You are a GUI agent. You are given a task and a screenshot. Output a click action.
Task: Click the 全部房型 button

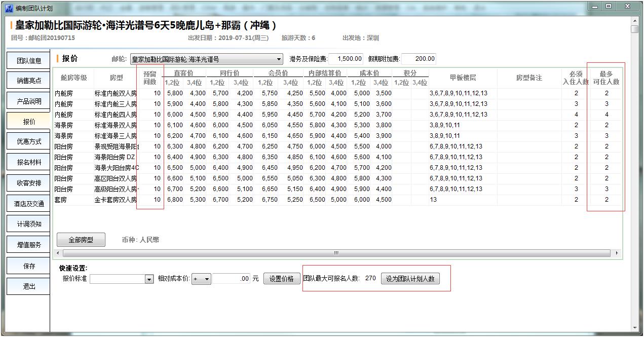pos(81,240)
